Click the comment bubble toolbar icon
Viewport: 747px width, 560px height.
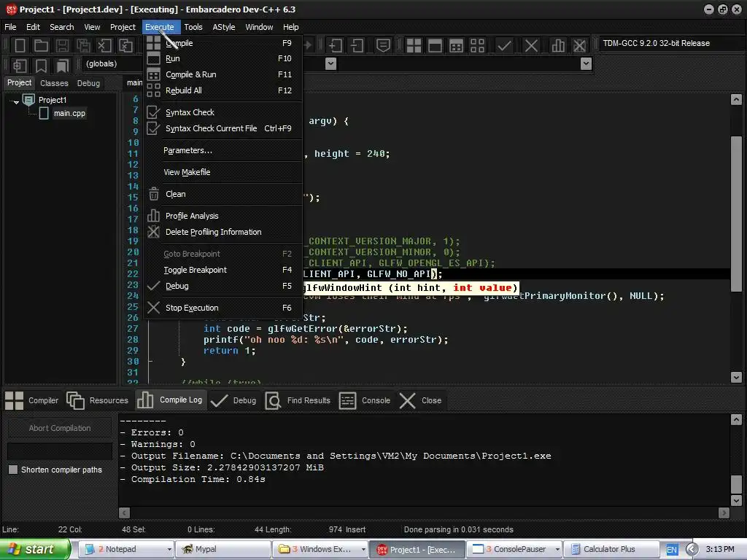(x=383, y=46)
